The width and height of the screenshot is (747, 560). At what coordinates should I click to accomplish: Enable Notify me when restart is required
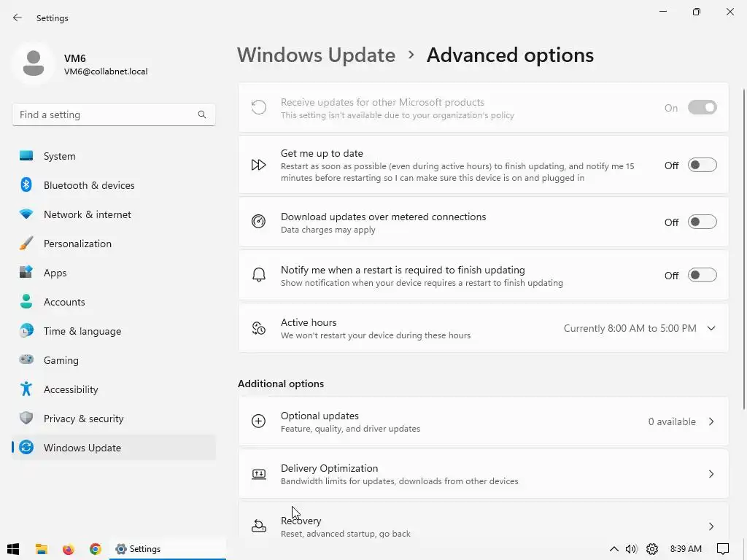click(x=703, y=275)
